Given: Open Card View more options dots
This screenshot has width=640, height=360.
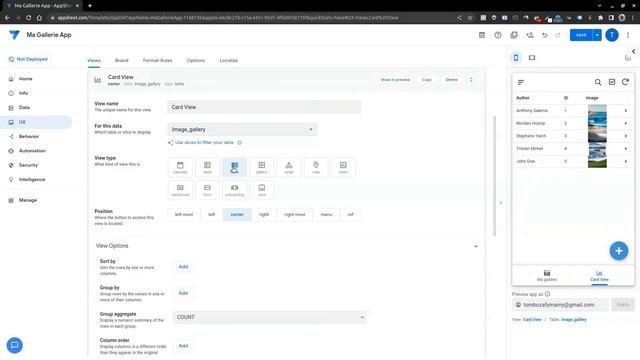Looking at the screenshot, I should 471,80.
